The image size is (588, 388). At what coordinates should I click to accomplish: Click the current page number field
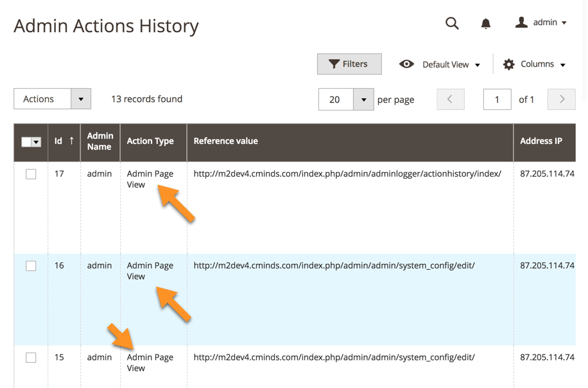(497, 100)
